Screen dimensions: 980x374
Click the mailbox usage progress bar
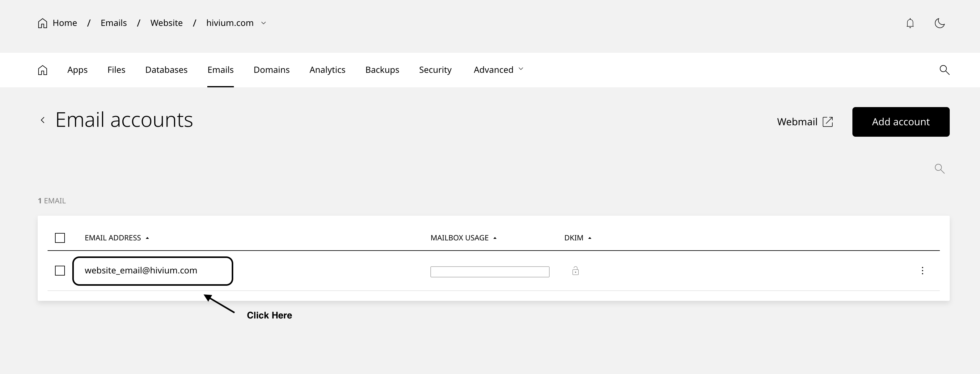490,272
